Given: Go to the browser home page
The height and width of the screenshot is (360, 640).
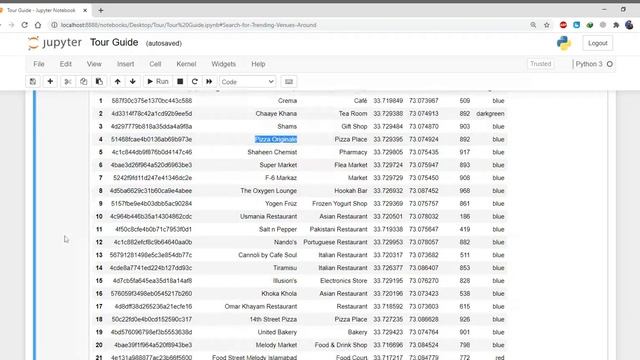Looking at the screenshot, I should click(x=38, y=25).
